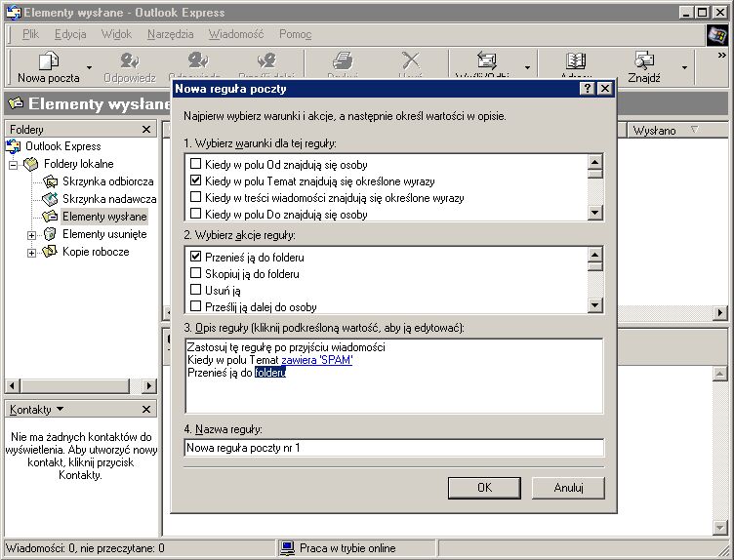Click the header icon beside the Elementy wysłane title
The image size is (734, 560).
16,102
